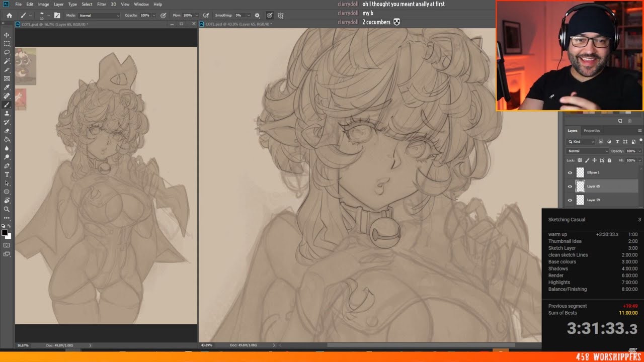644x362 pixels.
Task: Select the Blur tool
Action: 7,148
